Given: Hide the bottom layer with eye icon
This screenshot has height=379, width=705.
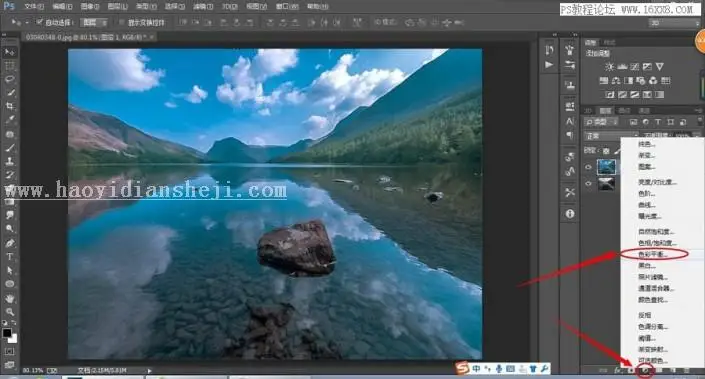Looking at the screenshot, I should (x=589, y=183).
